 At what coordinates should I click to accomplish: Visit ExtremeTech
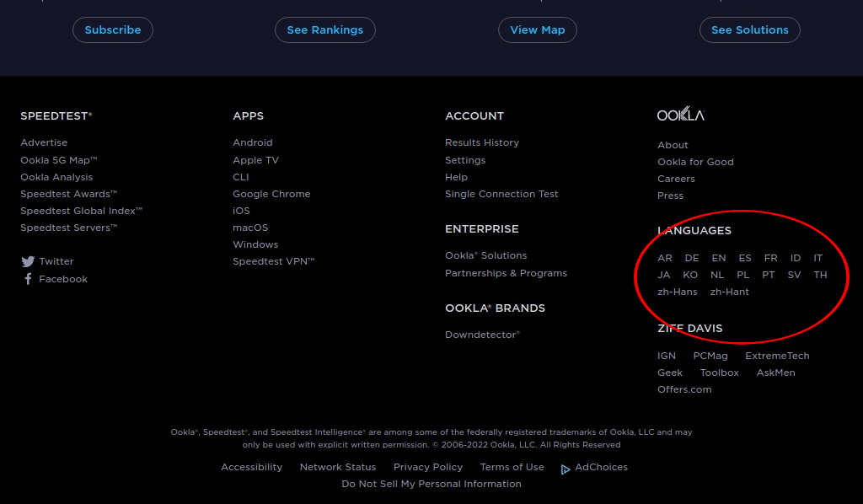point(777,356)
